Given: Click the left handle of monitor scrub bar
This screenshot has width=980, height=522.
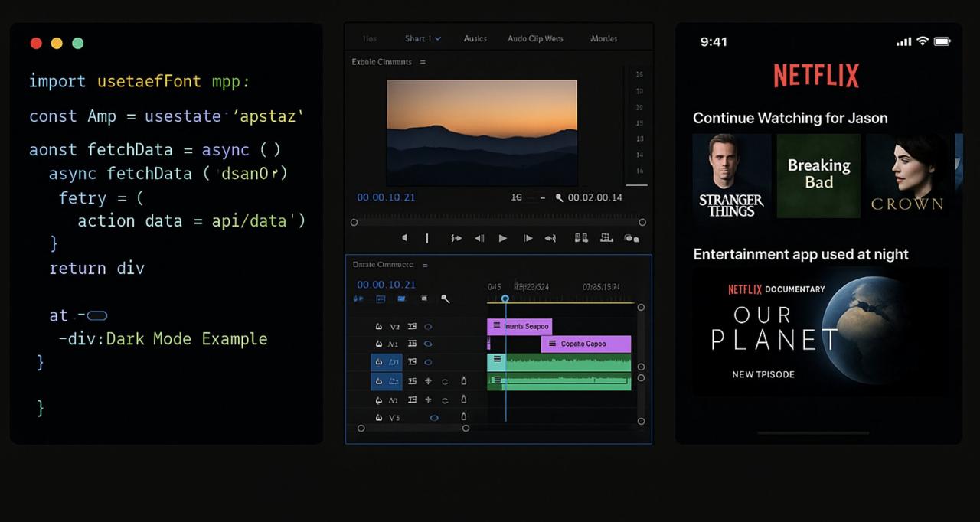Looking at the screenshot, I should 354,223.
